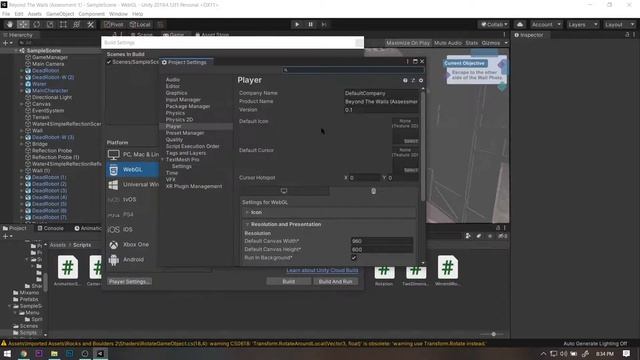Open the File menu
The image size is (640, 360).
[6, 14]
